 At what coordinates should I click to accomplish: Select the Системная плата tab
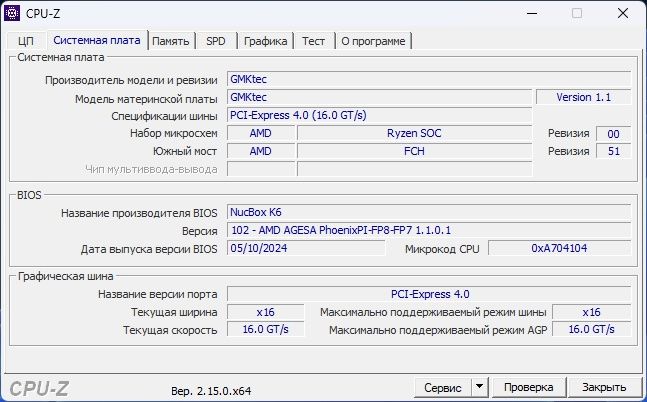97,40
